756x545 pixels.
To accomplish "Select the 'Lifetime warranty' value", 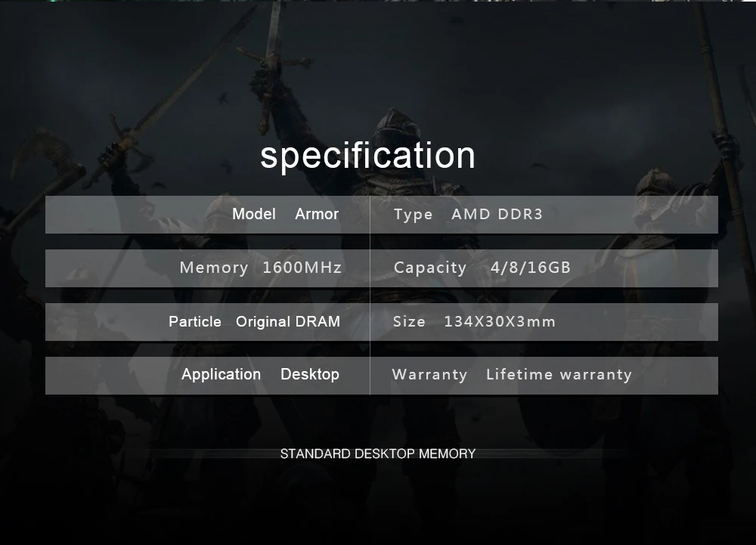I will 559,374.
